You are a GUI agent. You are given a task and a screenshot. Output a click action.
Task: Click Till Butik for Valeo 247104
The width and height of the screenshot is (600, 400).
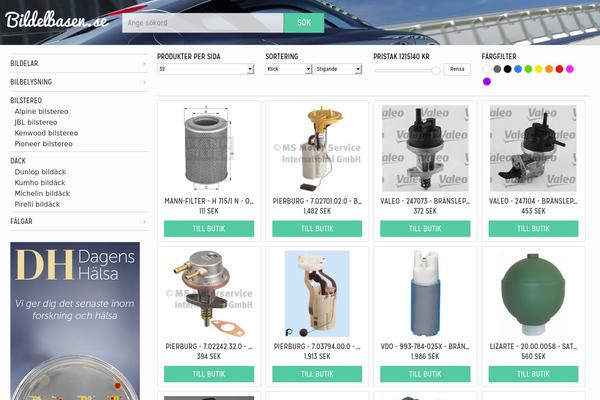click(x=533, y=229)
